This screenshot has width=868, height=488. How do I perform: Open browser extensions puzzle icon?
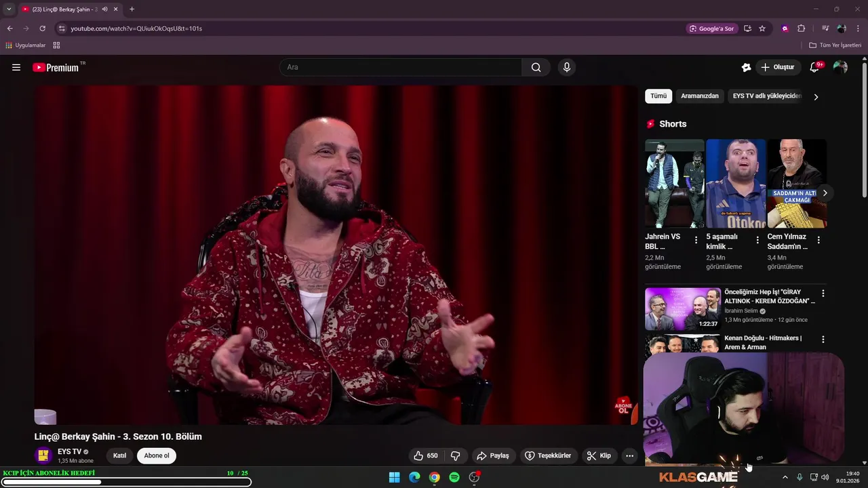(x=801, y=28)
